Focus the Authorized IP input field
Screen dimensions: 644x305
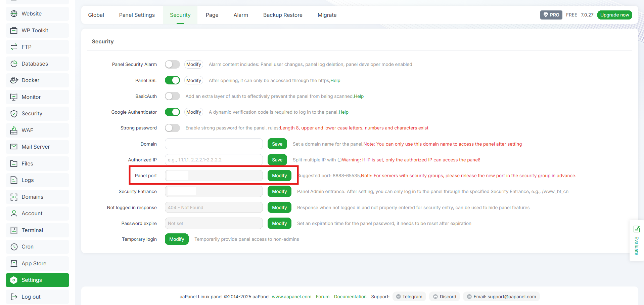tap(214, 160)
